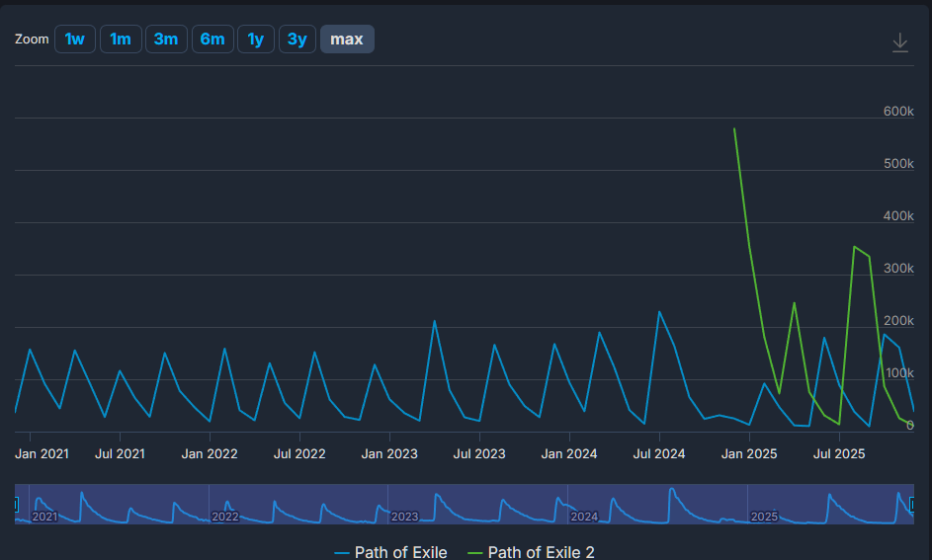932x560 pixels.
Task: Click the Zoom label text
Action: pyautogui.click(x=32, y=40)
